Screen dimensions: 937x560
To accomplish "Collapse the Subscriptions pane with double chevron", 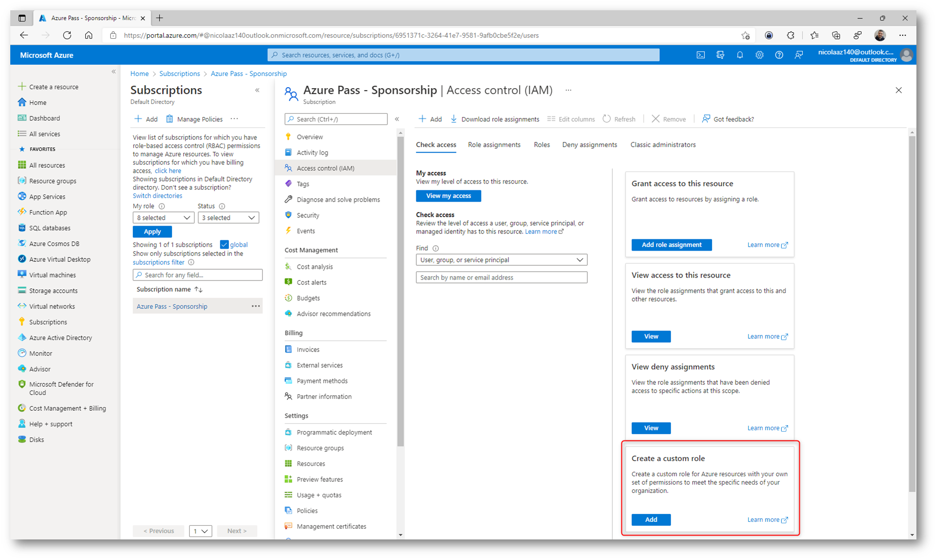I will tap(257, 90).
